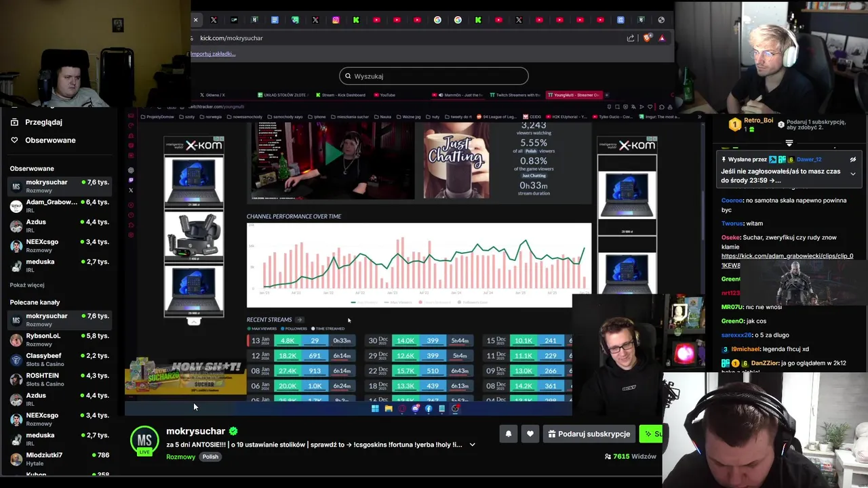Click the Windows Start icon in streamed taskbar

pyautogui.click(x=374, y=409)
